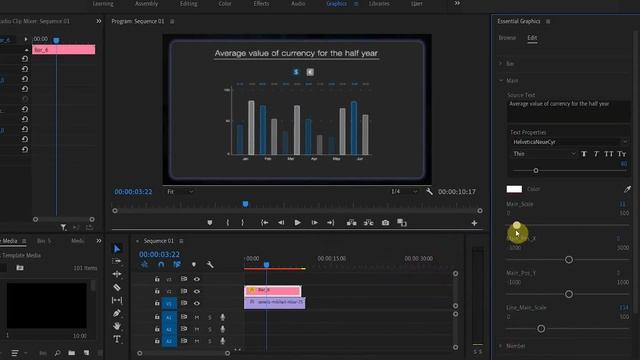The width and height of the screenshot is (640, 360).
Task: Switch to the Audio workspace
Action: tap(298, 3)
